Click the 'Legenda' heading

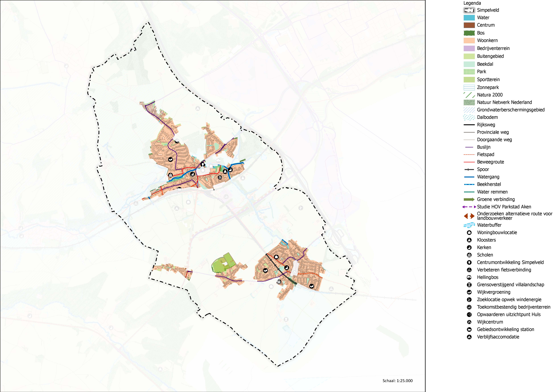pyautogui.click(x=472, y=3)
